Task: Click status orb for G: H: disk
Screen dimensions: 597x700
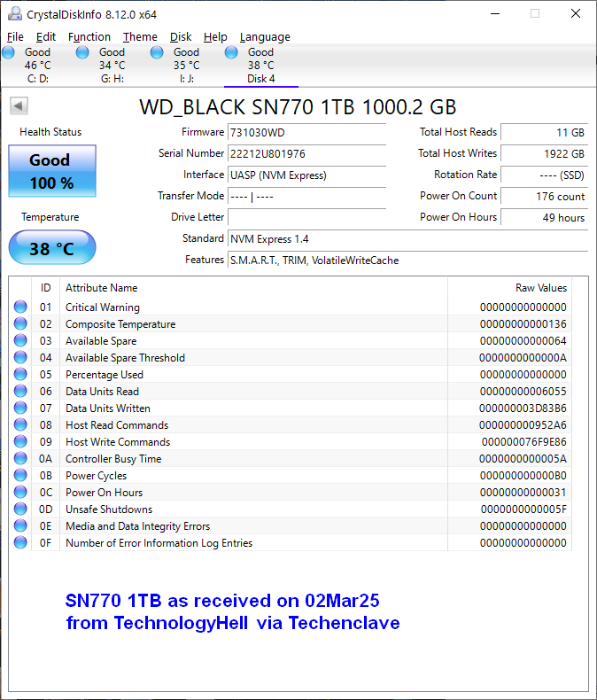Action: (82, 52)
